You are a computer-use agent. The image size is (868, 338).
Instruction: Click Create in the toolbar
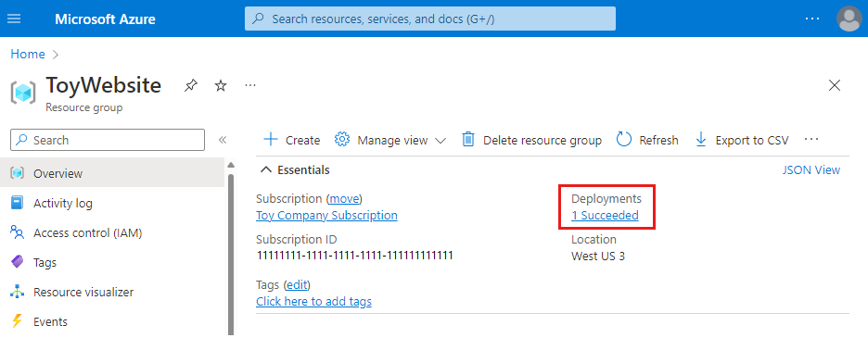coord(292,140)
